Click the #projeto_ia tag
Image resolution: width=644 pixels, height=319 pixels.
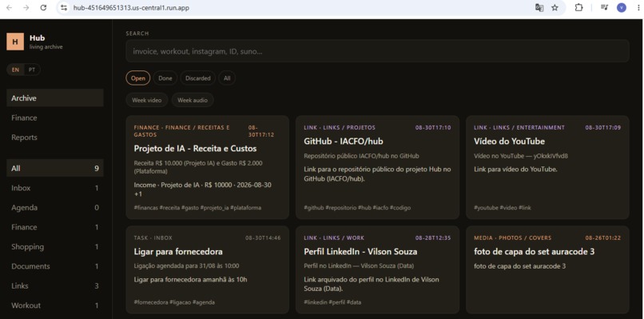(214, 208)
